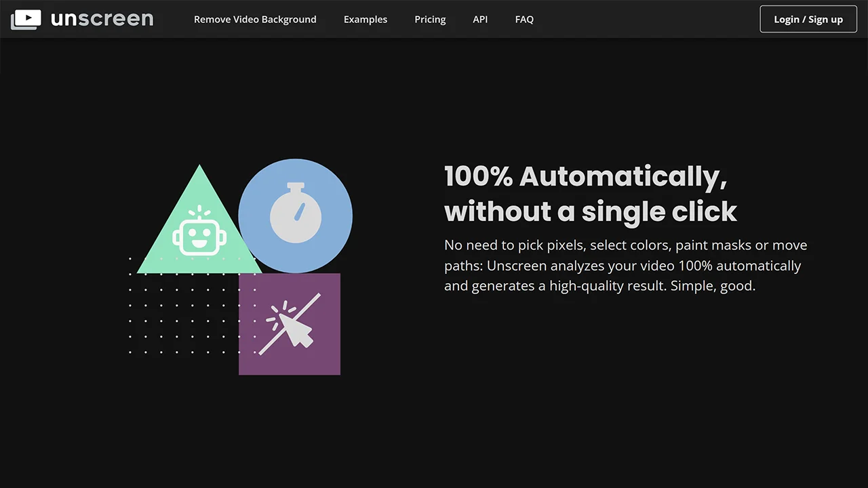Click the stopwatch icon
The width and height of the screenshot is (868, 488).
296,215
